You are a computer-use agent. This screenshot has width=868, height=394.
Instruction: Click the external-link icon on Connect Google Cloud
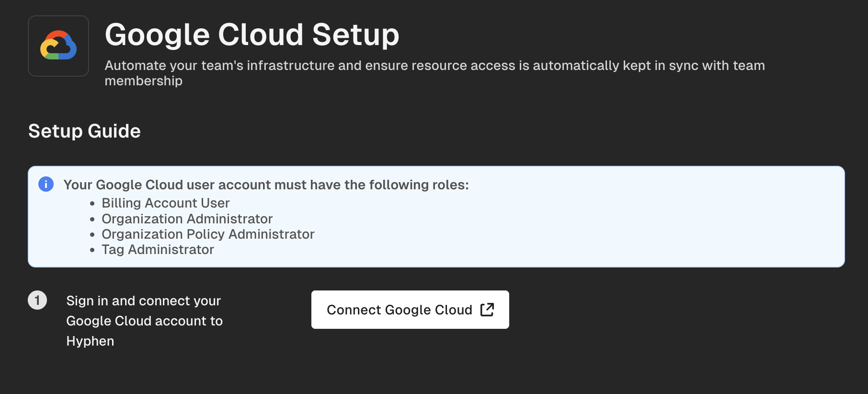pos(487,310)
